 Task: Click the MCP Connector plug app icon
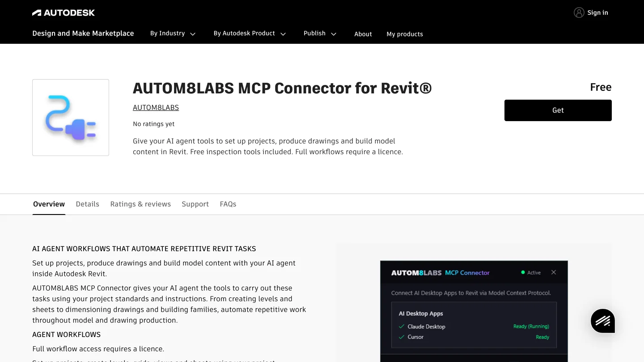71,118
